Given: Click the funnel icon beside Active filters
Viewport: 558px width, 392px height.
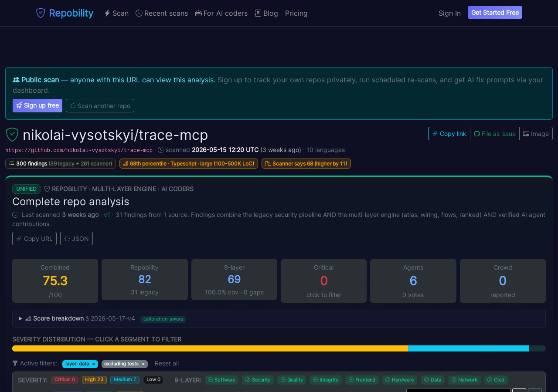Looking at the screenshot, I should [x=15, y=363].
